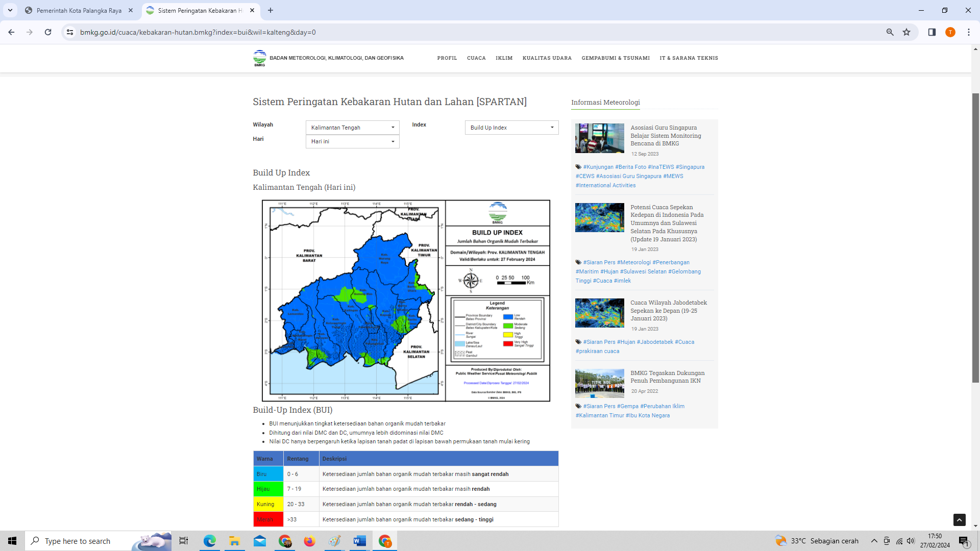Screen dimensions: 980x551
Task: Open IT & SARANA TEKNIS menu
Action: point(689,58)
